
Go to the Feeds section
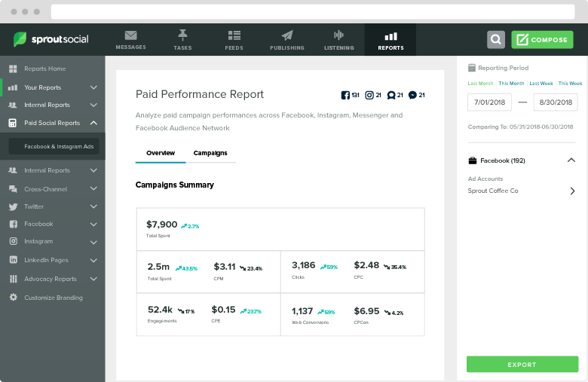(x=234, y=36)
